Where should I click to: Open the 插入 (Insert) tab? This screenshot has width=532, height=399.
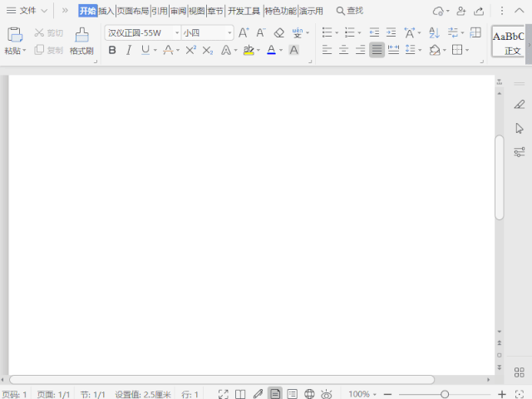tap(106, 11)
